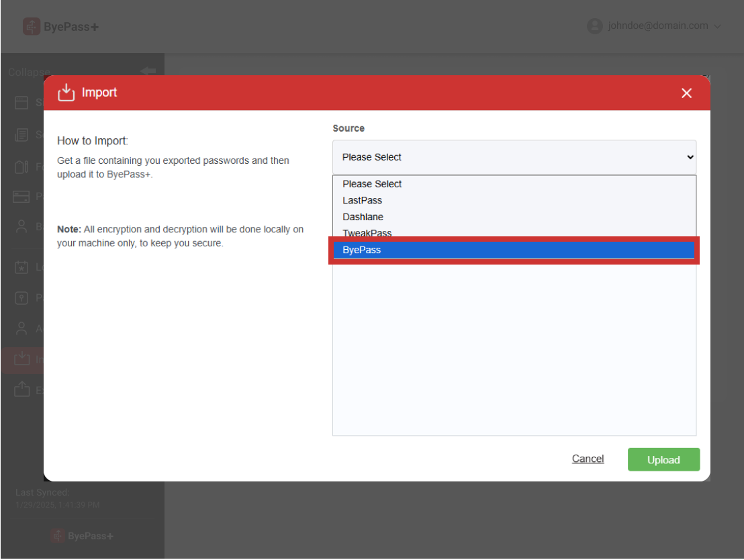
Task: Click the Export sidebar icon
Action: [x=22, y=389]
